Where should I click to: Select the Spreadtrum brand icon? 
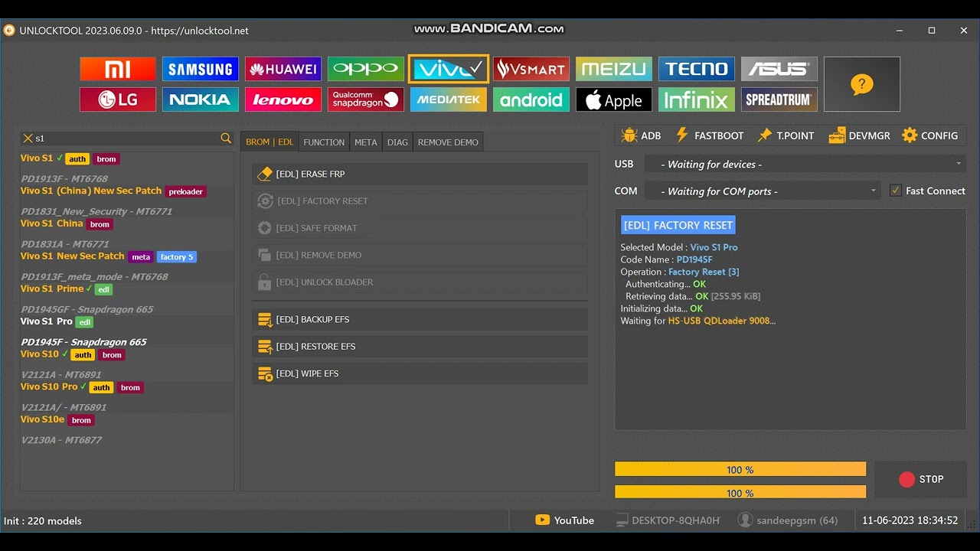click(779, 99)
